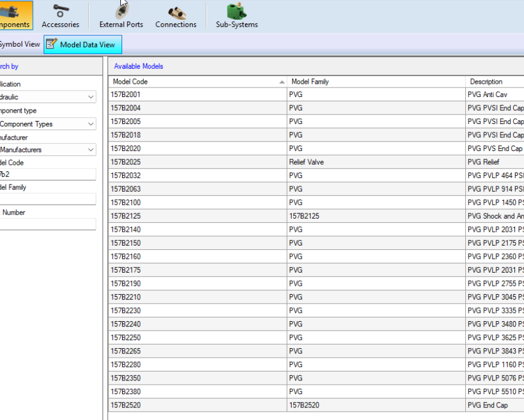
Task: Select model row 157B2150
Action: [316, 243]
